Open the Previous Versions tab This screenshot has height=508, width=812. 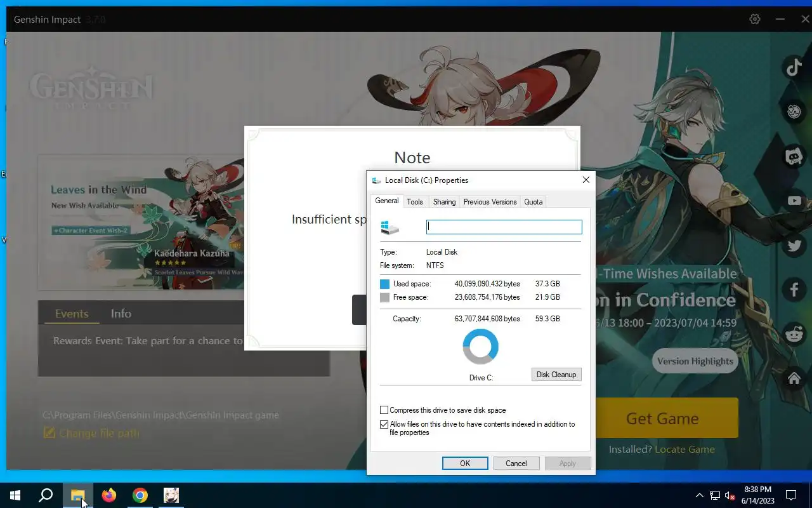pyautogui.click(x=490, y=202)
